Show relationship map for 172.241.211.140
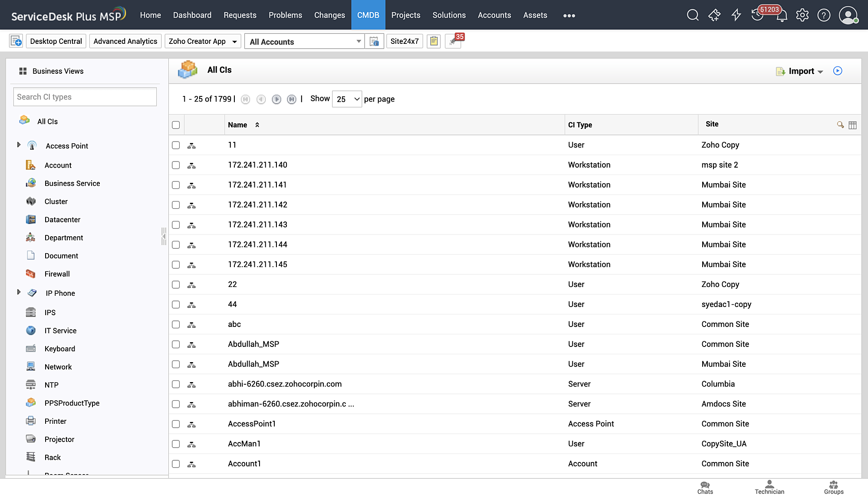Image resolution: width=868 pixels, height=495 pixels. (191, 165)
